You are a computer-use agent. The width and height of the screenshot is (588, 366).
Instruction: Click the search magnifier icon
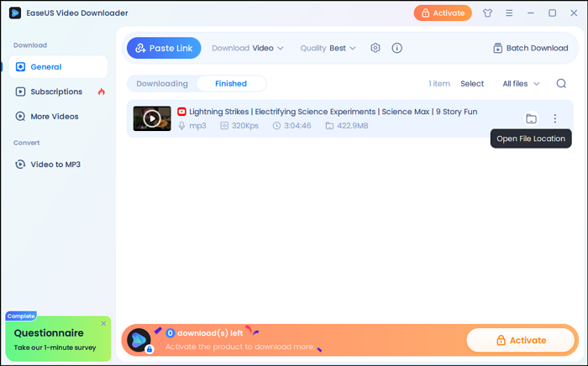pos(561,83)
